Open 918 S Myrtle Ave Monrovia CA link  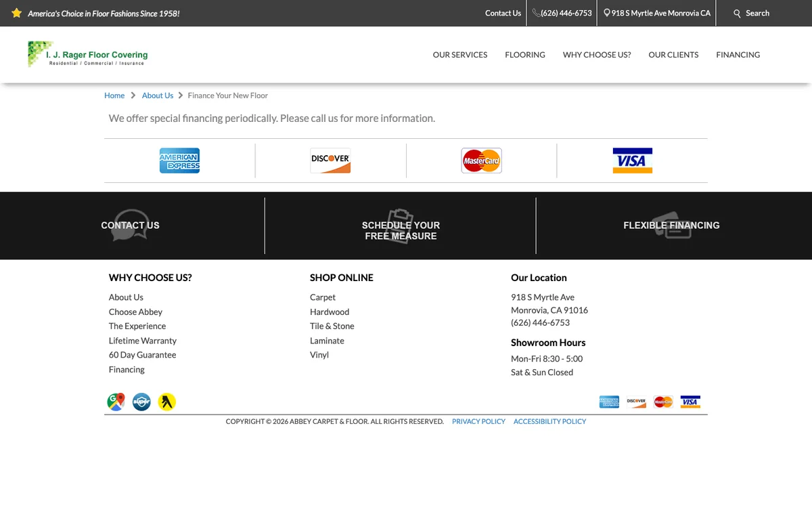(661, 13)
